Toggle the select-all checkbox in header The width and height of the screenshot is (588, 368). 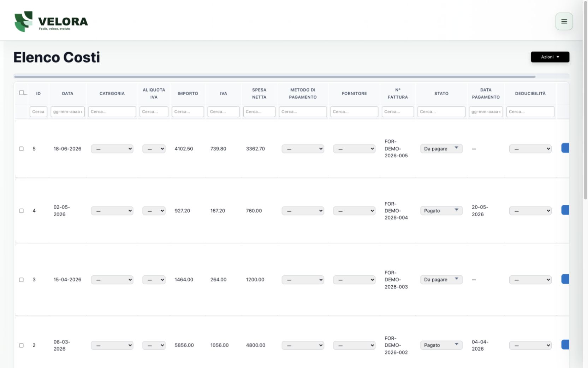22,93
